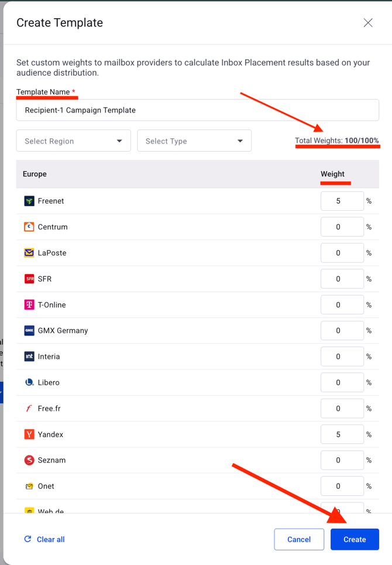Click the Onet weight input
This screenshot has height=565, width=392.
coord(342,486)
